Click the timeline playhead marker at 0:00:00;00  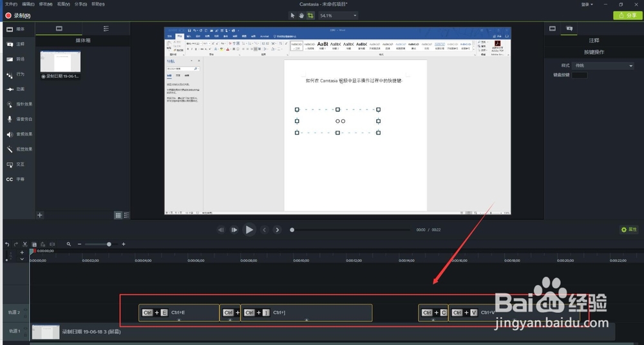32,252
